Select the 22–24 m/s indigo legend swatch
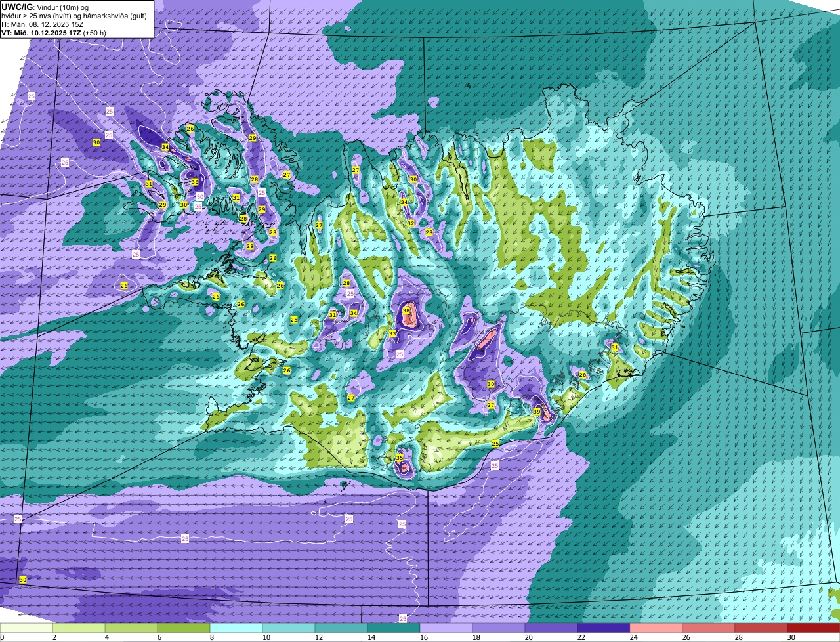The width and height of the screenshot is (840, 642). click(604, 628)
